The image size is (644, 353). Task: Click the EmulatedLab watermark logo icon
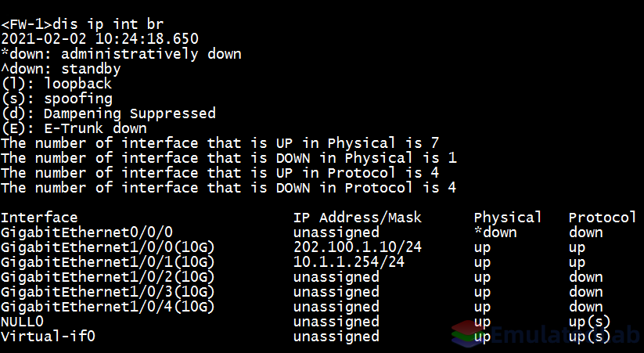(469, 333)
